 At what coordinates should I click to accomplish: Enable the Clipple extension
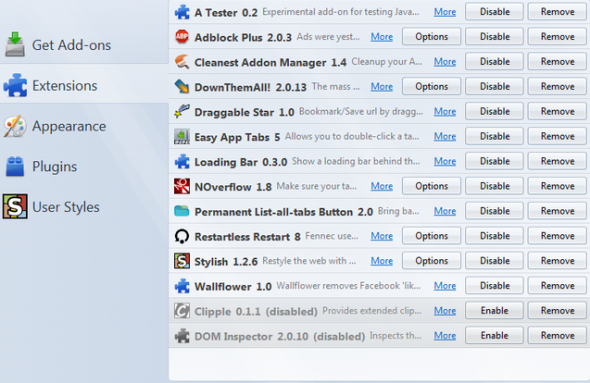[x=494, y=310]
